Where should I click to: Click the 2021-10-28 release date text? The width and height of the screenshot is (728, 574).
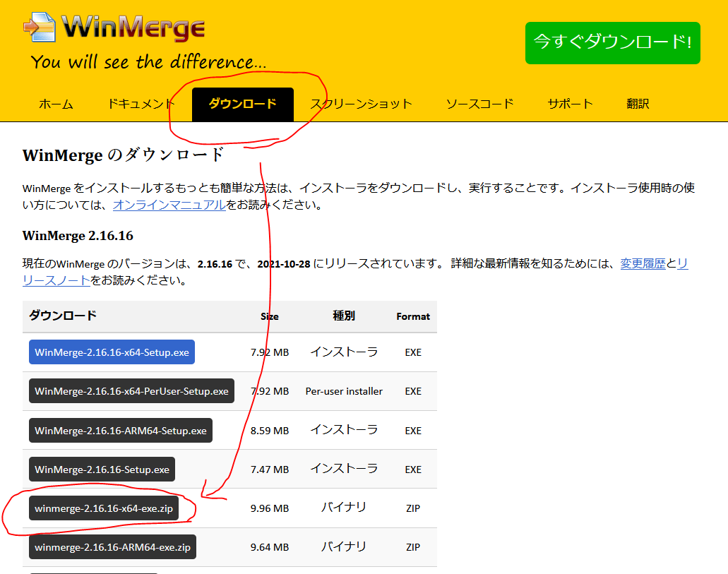coord(284,264)
